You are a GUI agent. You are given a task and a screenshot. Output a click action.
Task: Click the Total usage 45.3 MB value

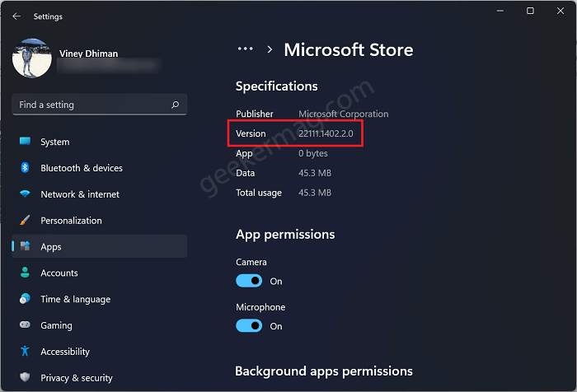pos(315,193)
